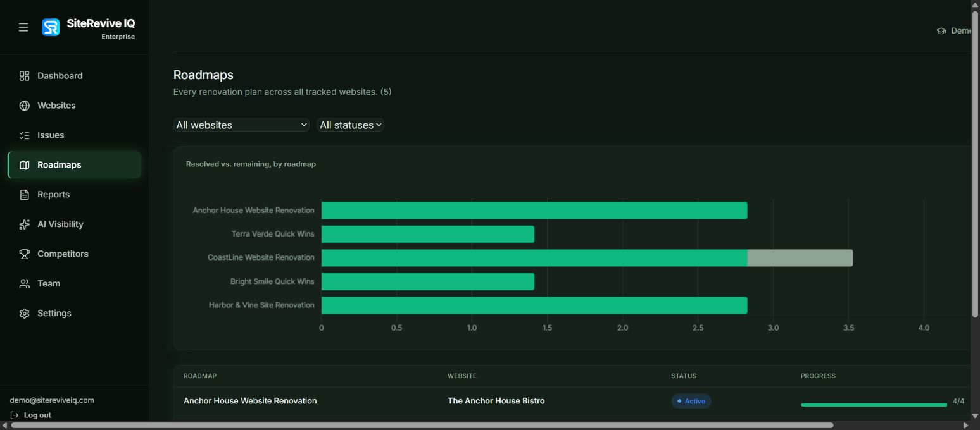Click the Active status badge

click(x=691, y=401)
